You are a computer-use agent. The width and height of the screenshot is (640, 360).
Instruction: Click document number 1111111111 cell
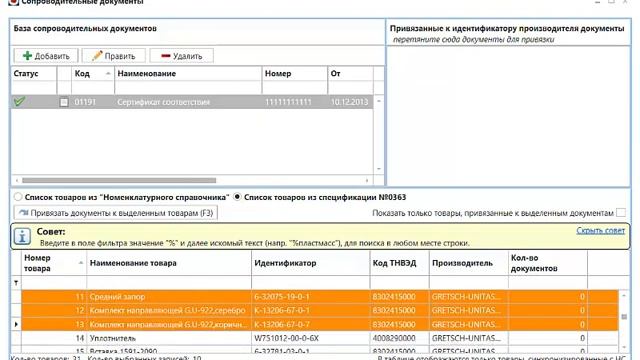[x=288, y=102]
